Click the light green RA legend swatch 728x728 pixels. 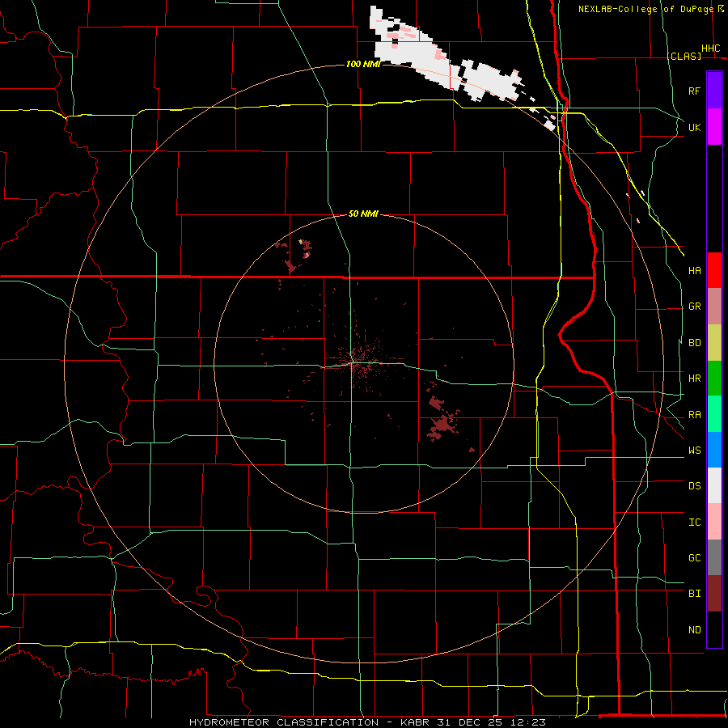pyautogui.click(x=714, y=414)
